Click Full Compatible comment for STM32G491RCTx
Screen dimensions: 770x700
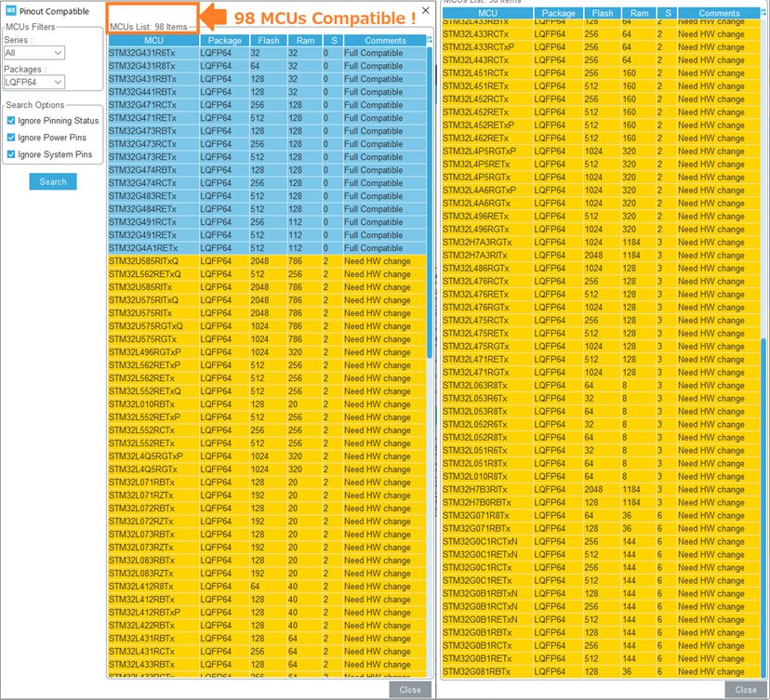coord(373,222)
